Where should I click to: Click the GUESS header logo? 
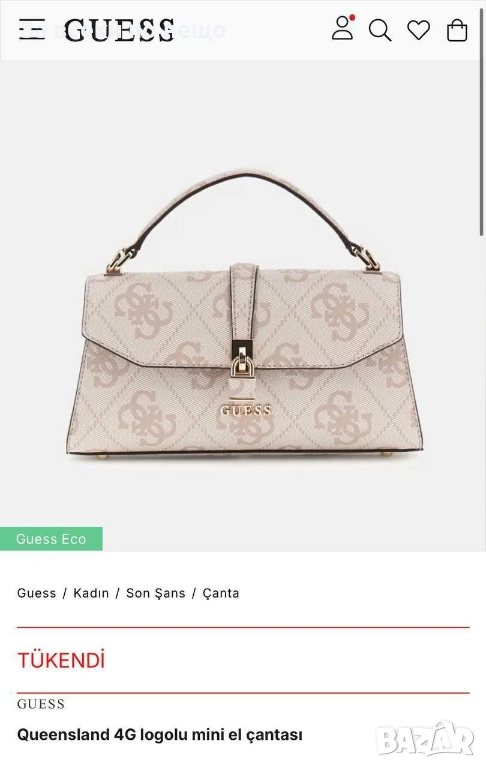pyautogui.click(x=119, y=30)
